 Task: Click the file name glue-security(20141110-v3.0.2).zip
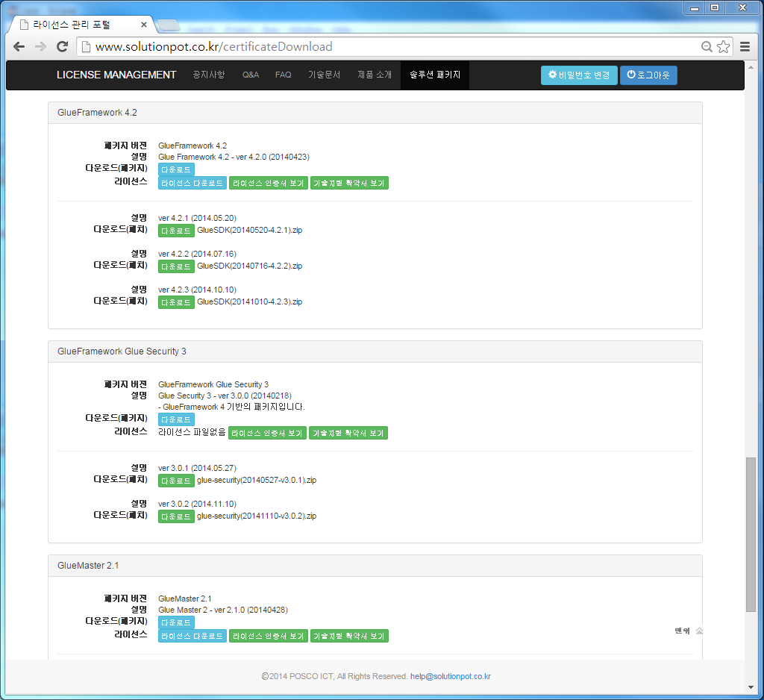[257, 516]
